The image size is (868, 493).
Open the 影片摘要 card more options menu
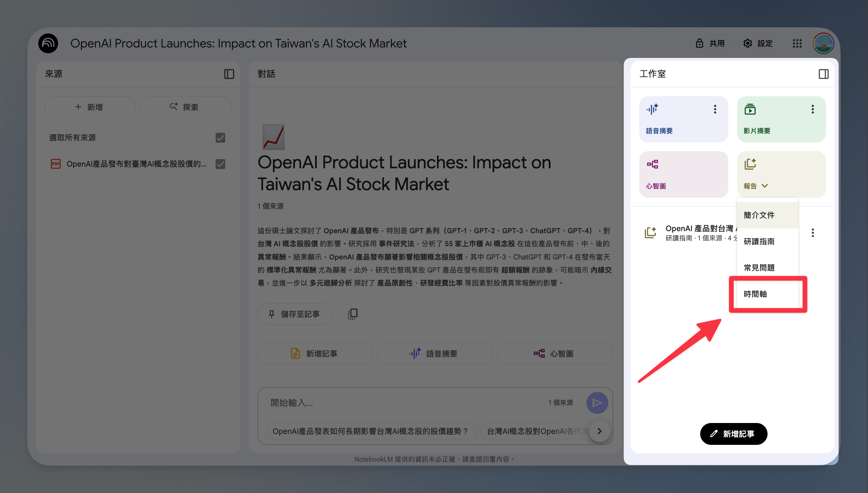point(813,109)
